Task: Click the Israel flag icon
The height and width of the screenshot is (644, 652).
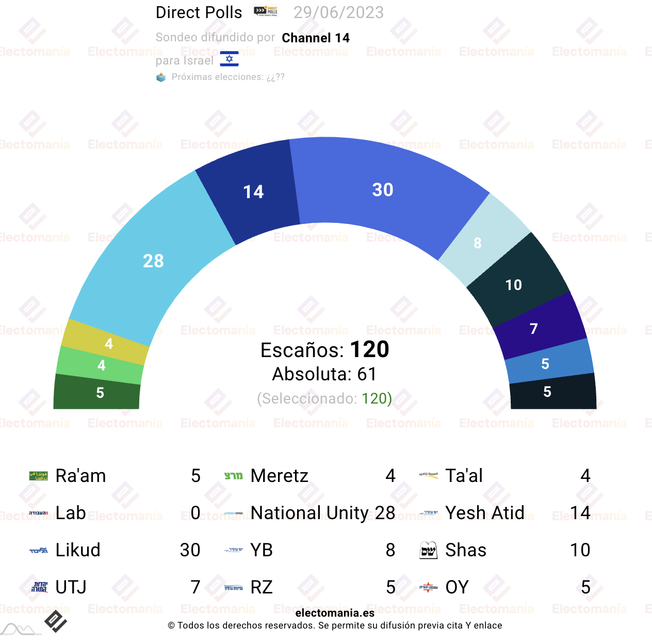Action: click(x=230, y=59)
